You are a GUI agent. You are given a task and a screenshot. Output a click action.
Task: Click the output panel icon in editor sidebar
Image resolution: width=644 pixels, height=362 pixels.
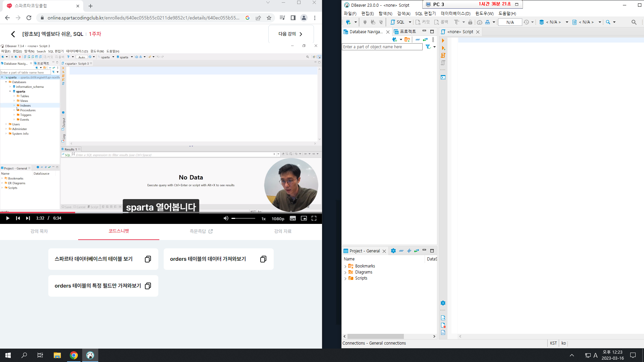click(x=443, y=318)
